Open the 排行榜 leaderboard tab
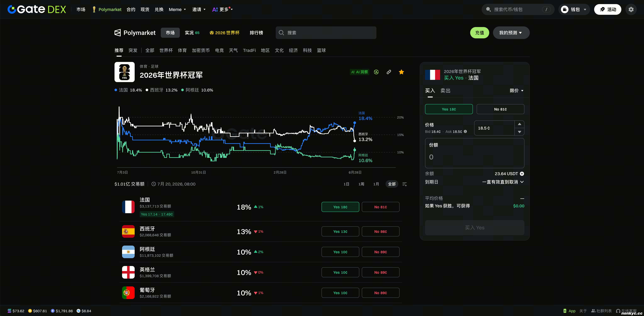 [x=256, y=33]
